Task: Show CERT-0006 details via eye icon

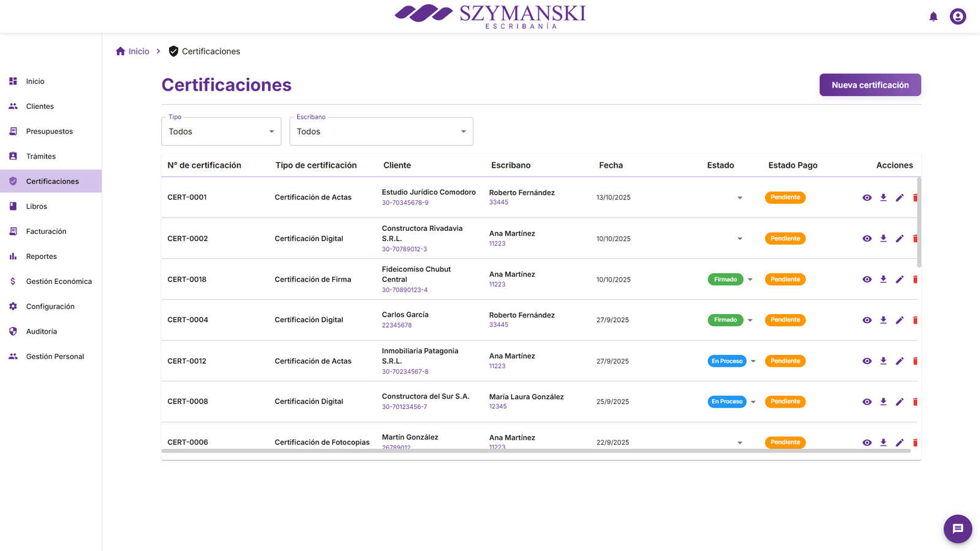Action: coord(867,443)
